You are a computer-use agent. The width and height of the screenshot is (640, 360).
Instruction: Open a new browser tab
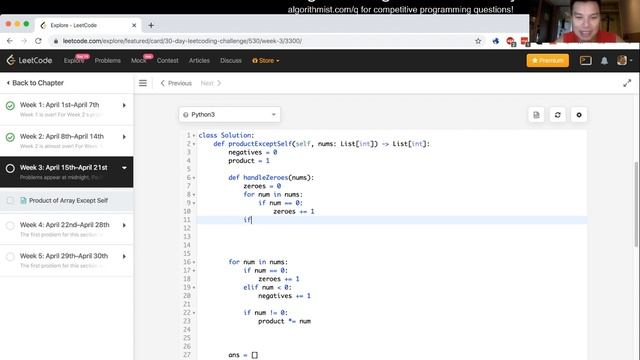[x=151, y=25]
